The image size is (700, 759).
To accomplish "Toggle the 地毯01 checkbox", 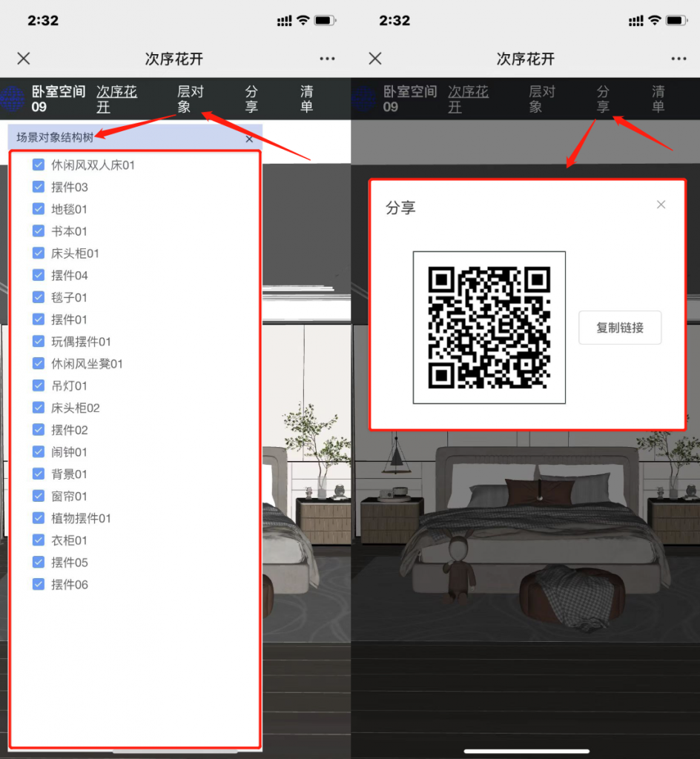I will tap(39, 209).
